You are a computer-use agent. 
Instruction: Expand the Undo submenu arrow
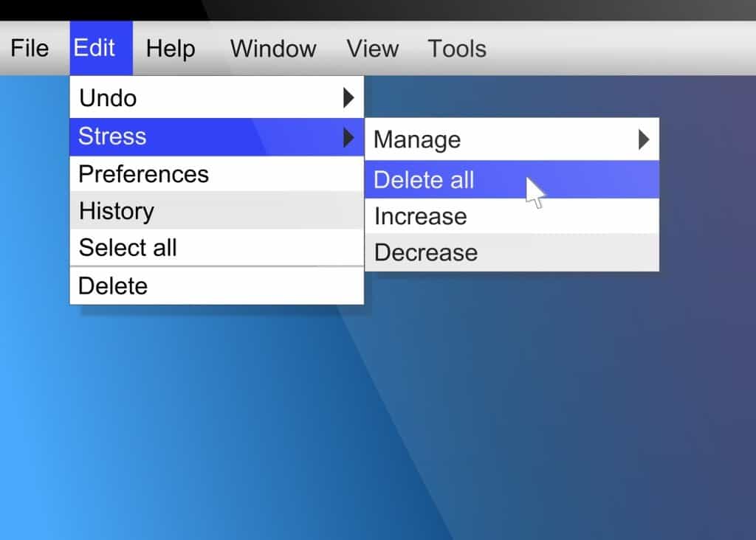(349, 97)
